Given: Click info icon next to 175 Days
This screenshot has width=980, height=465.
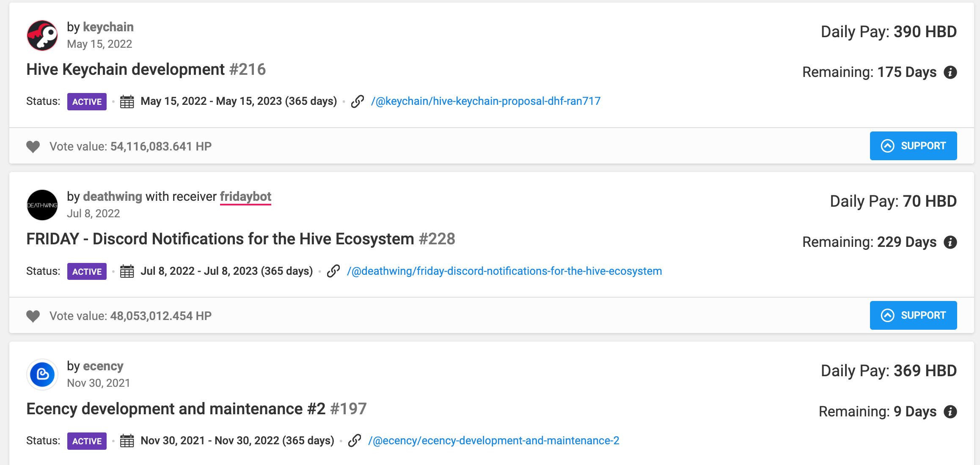Looking at the screenshot, I should [x=950, y=72].
